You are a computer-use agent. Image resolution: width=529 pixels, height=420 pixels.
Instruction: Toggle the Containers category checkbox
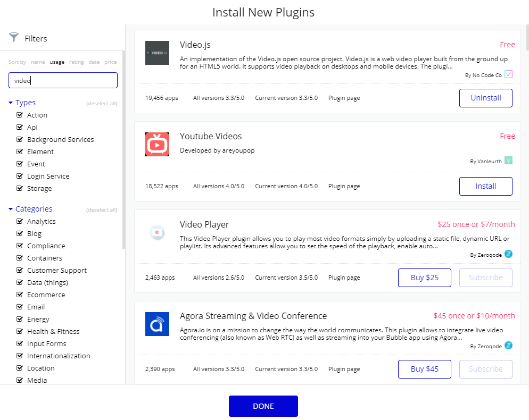pyautogui.click(x=20, y=258)
